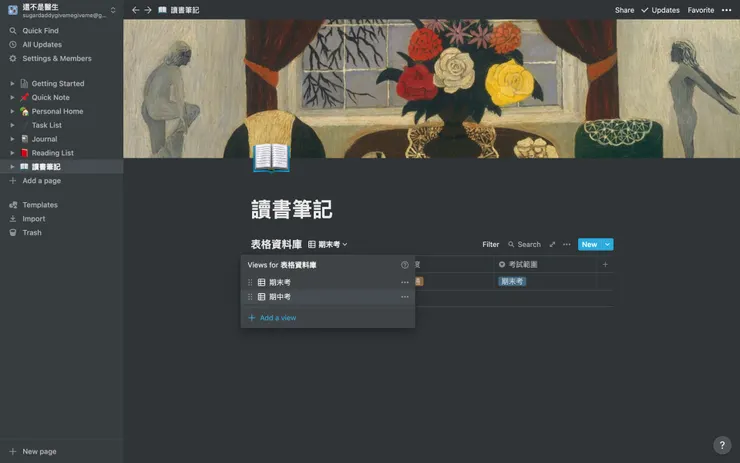Image resolution: width=740 pixels, height=463 pixels.
Task: Mark page as Favorite
Action: coord(700,10)
